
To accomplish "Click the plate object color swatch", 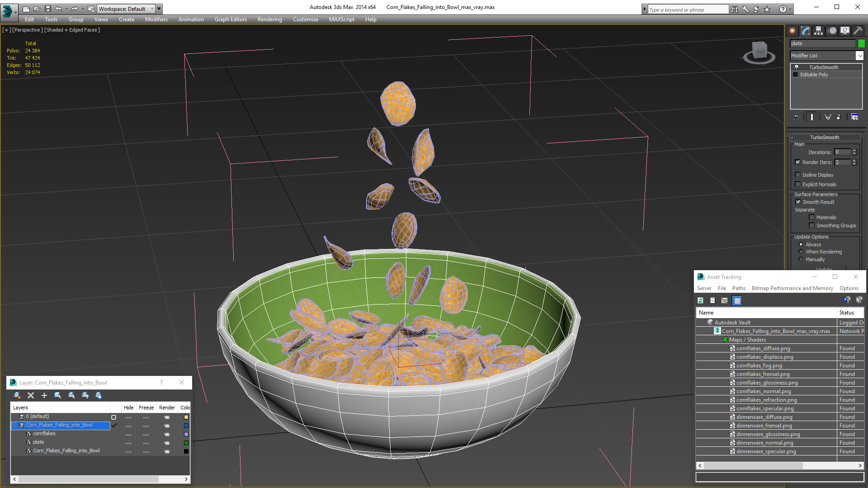I will click(x=861, y=43).
